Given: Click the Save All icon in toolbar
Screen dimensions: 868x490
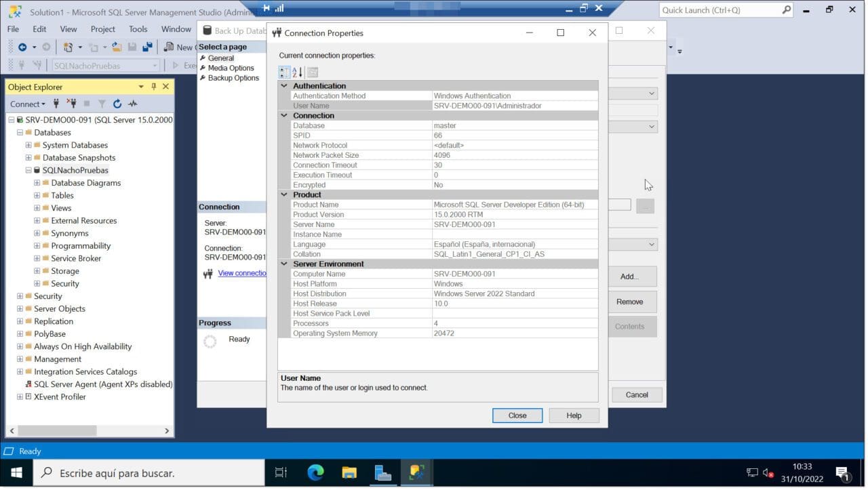Looking at the screenshot, I should (x=146, y=47).
